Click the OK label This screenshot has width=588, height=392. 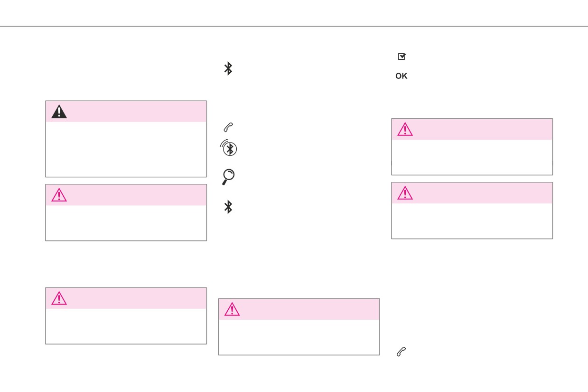(401, 76)
